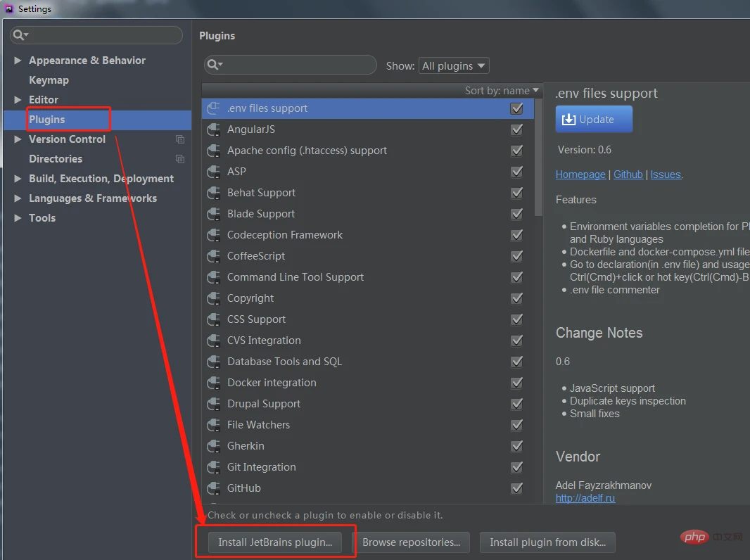
Task: Click the plugin icon beside AngularJS
Action: point(213,129)
